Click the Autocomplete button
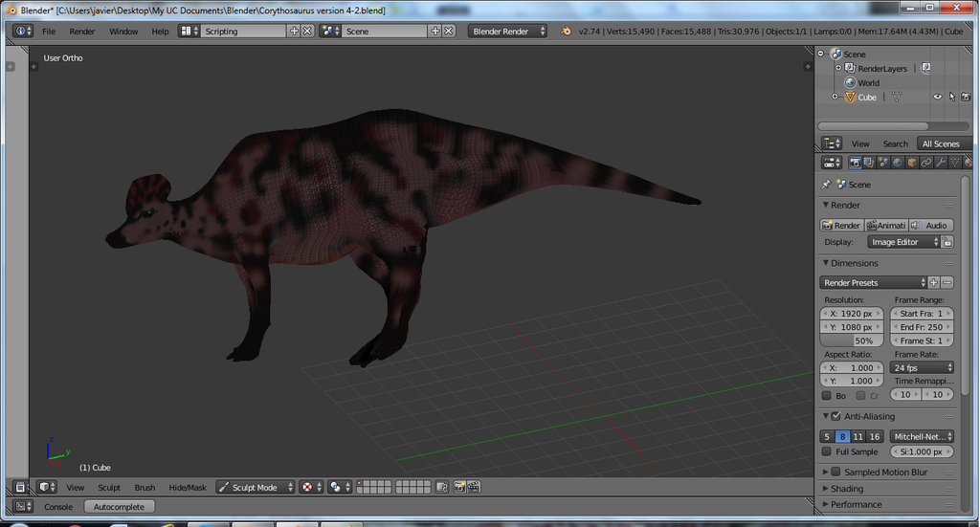Viewport: 980px width, 527px height. coord(119,507)
